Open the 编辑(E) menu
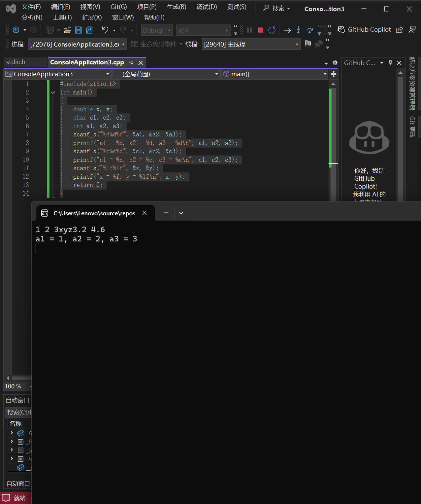 tap(61, 7)
